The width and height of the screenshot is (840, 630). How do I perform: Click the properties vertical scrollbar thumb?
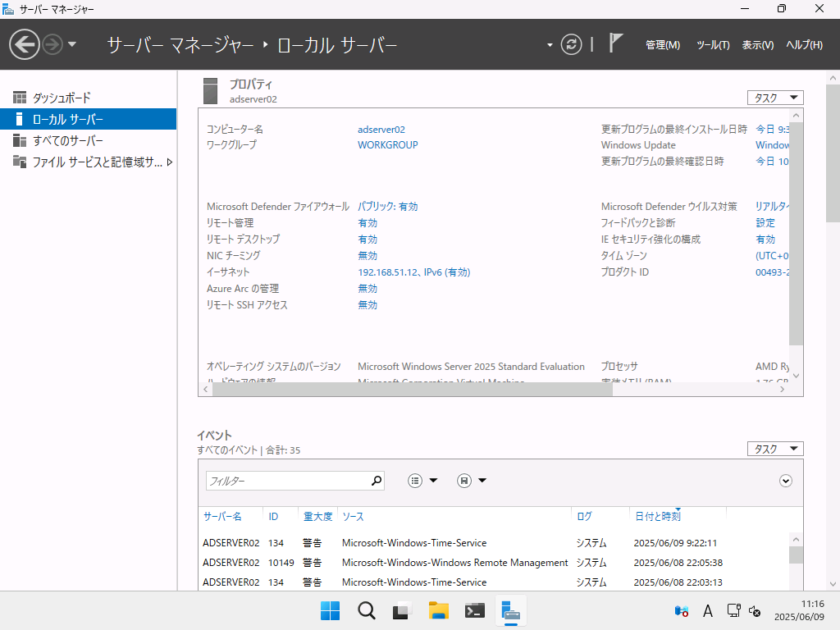[796, 234]
